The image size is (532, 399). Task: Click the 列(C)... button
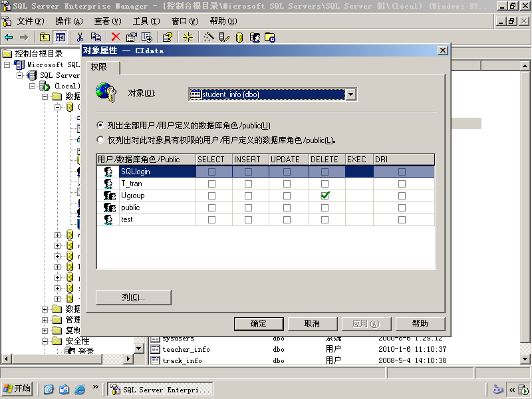[x=134, y=297]
